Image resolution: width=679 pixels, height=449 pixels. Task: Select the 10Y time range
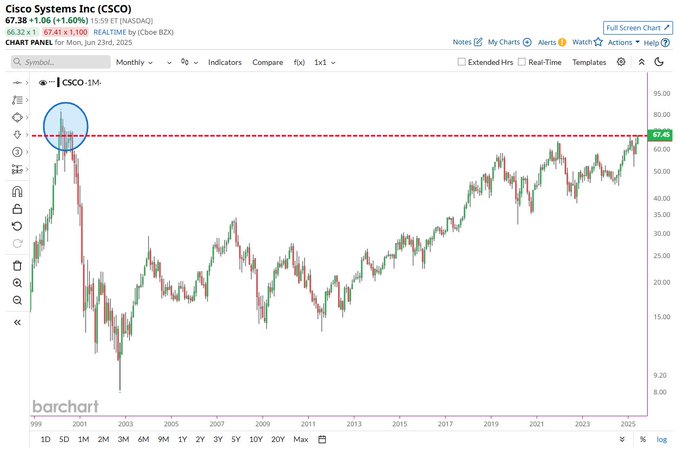(256, 439)
